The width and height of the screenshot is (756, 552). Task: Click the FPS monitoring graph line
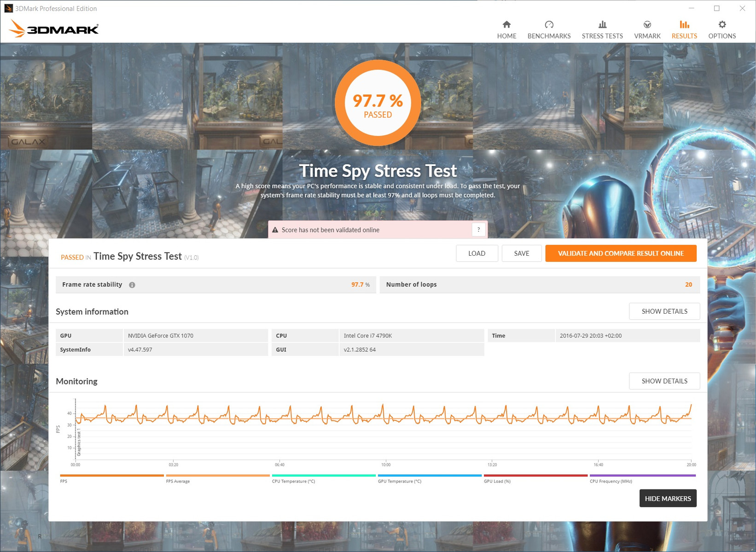(384, 415)
